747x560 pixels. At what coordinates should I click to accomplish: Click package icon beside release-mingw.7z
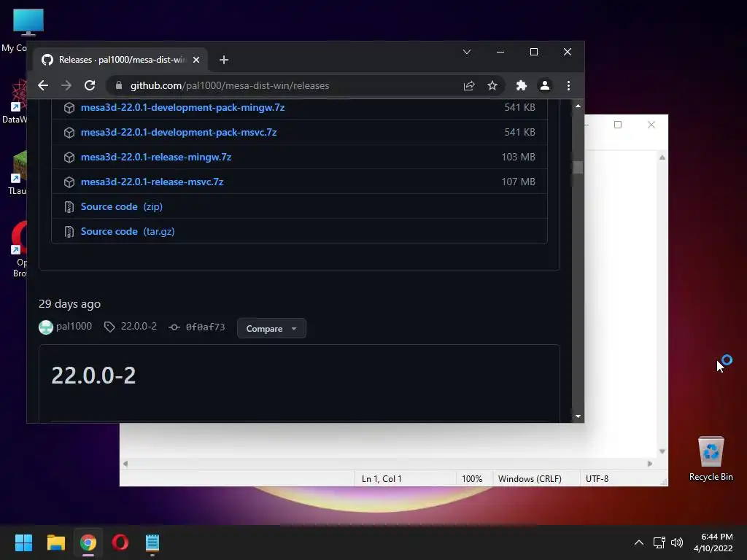click(x=69, y=157)
